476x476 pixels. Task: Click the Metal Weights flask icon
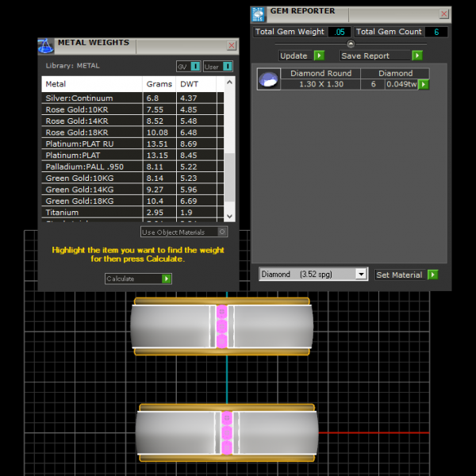(45, 45)
